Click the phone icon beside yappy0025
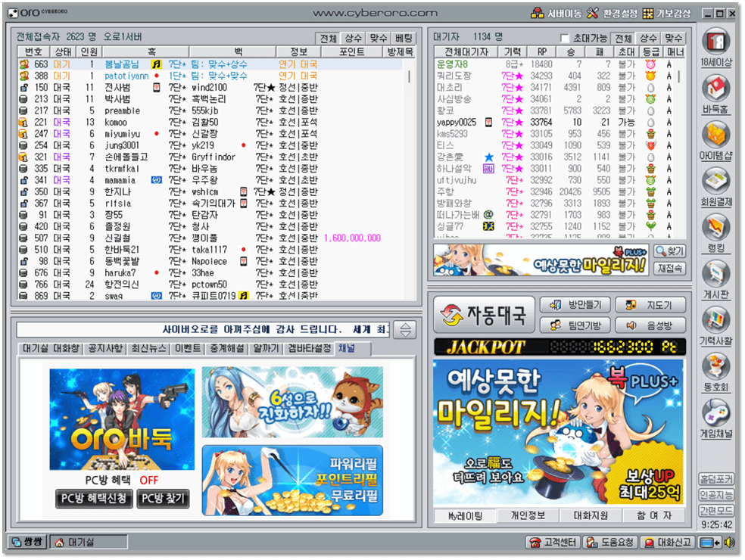 point(488,122)
